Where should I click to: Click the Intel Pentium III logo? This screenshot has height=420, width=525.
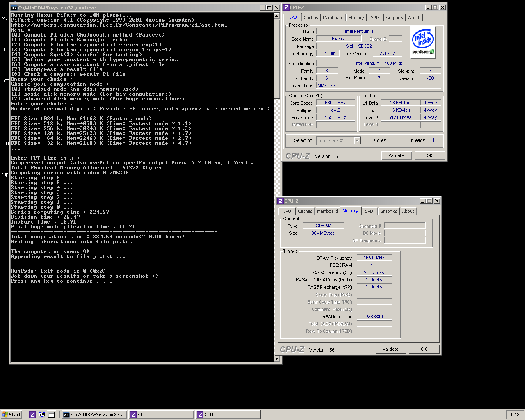click(x=423, y=42)
